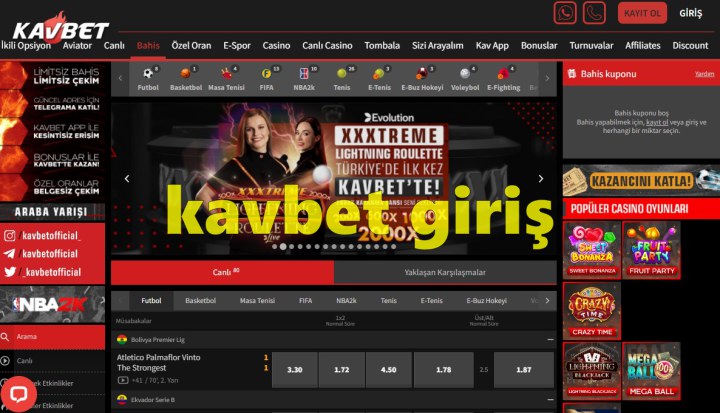Open the Crazy Time game

[x=592, y=311]
